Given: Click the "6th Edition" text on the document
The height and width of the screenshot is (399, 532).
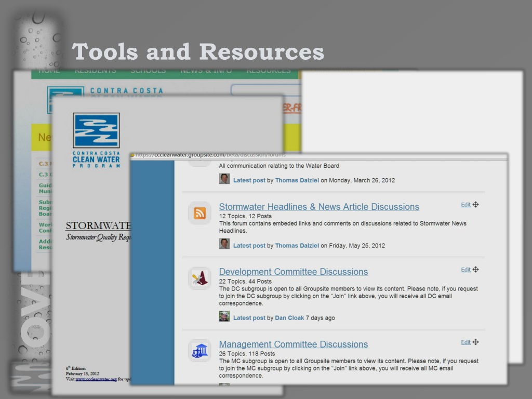Looking at the screenshot, I should (76, 368).
